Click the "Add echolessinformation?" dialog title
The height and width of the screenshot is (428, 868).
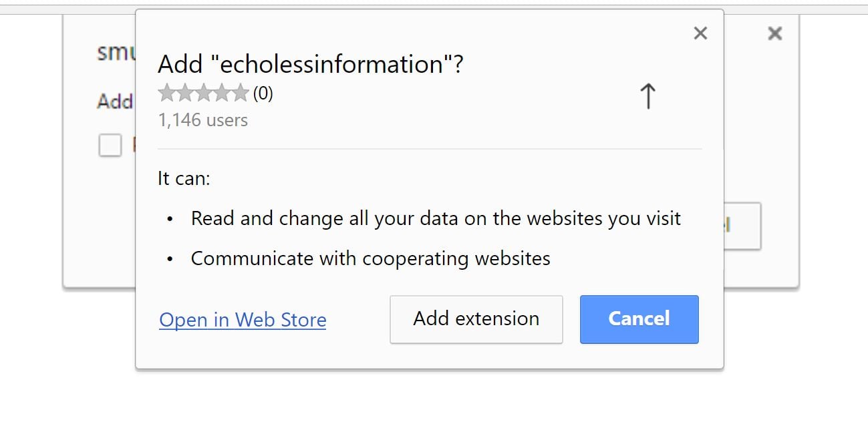pos(310,65)
